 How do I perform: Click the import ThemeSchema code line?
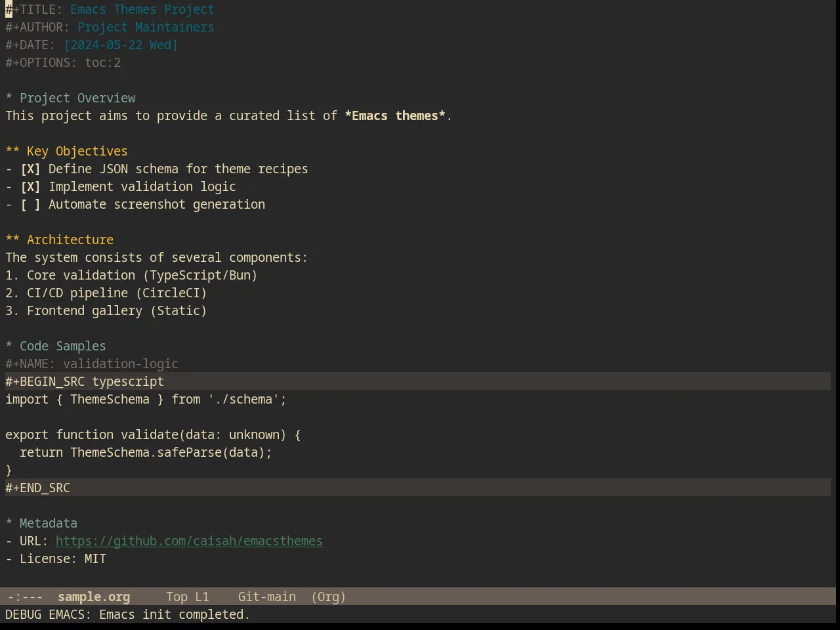[146, 400]
